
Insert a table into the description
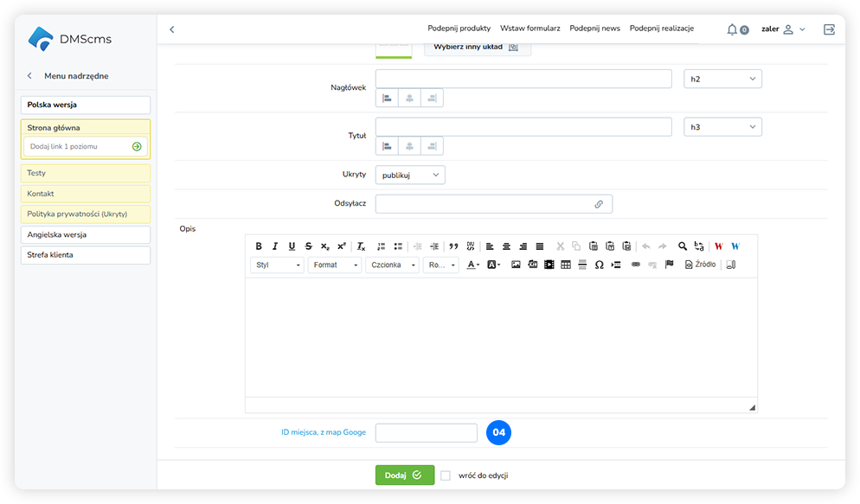[566, 265]
